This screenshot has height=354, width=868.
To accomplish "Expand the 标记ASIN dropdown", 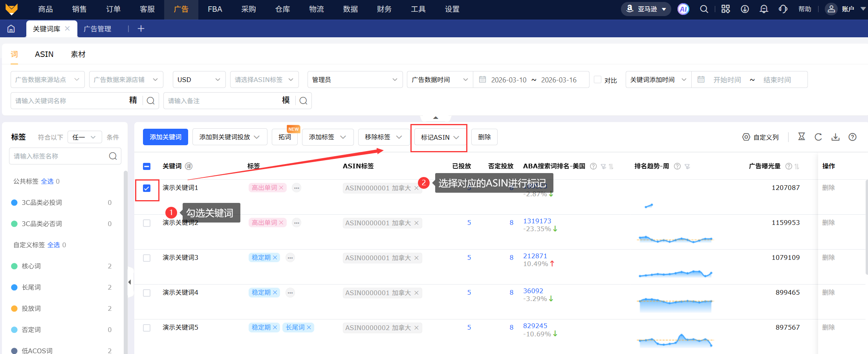I will tap(439, 137).
